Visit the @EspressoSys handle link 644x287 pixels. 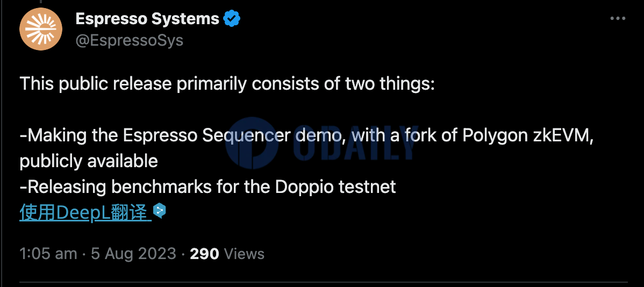(129, 40)
